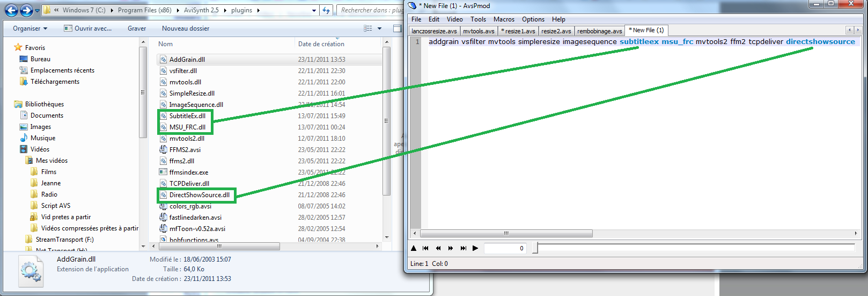The height and width of the screenshot is (296, 868).
Task: Jump to the last frame button
Action: [x=463, y=248]
